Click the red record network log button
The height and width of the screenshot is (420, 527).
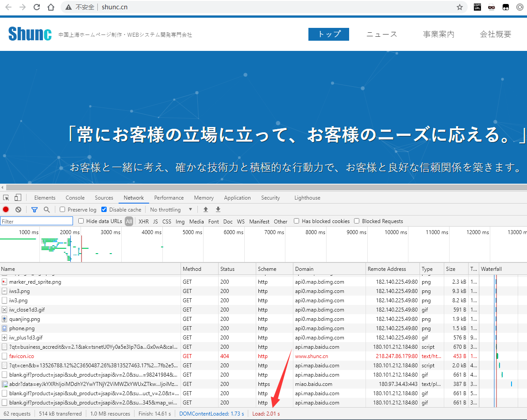(6, 209)
